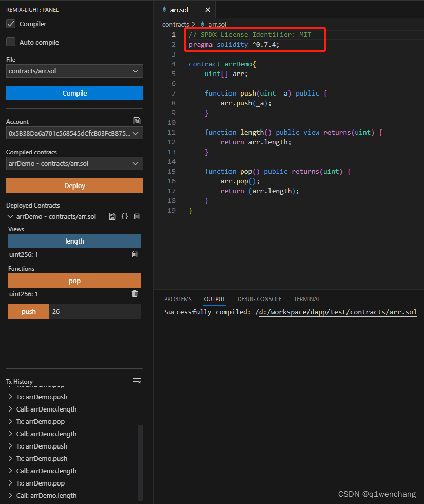Image resolution: width=424 pixels, height=504 pixels.
Task: Click the {} copy parameters icon for arrDemo
Action: (124, 216)
